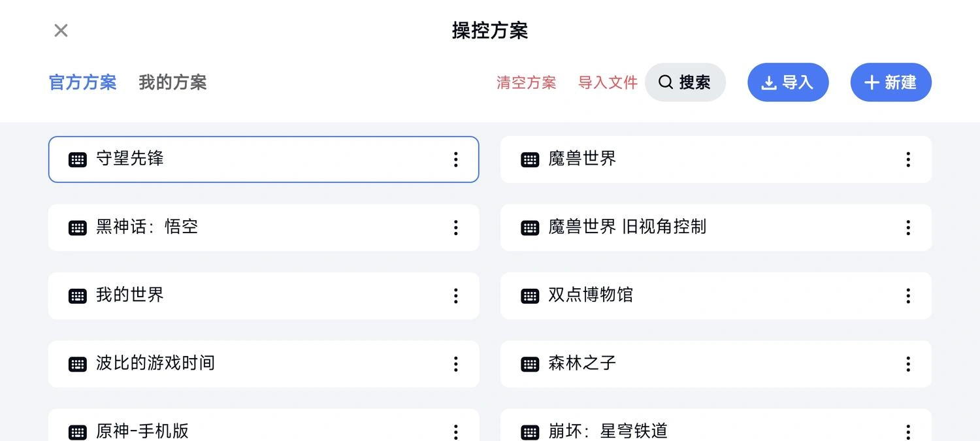This screenshot has width=980, height=441.
Task: Switch to 官方方案 tab
Action: [x=82, y=83]
